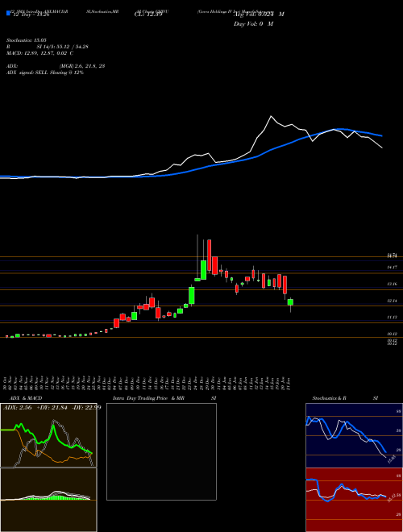Image resolution: width=403 pixels, height=532 pixels.
Task: Click the 'CL: 12.39' closing price text
Action: click(x=148, y=15)
